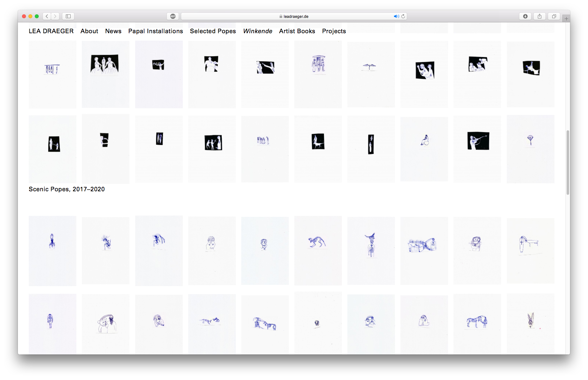Click the browser forward arrow button
Viewport: 588px width, 380px height.
[x=55, y=16]
